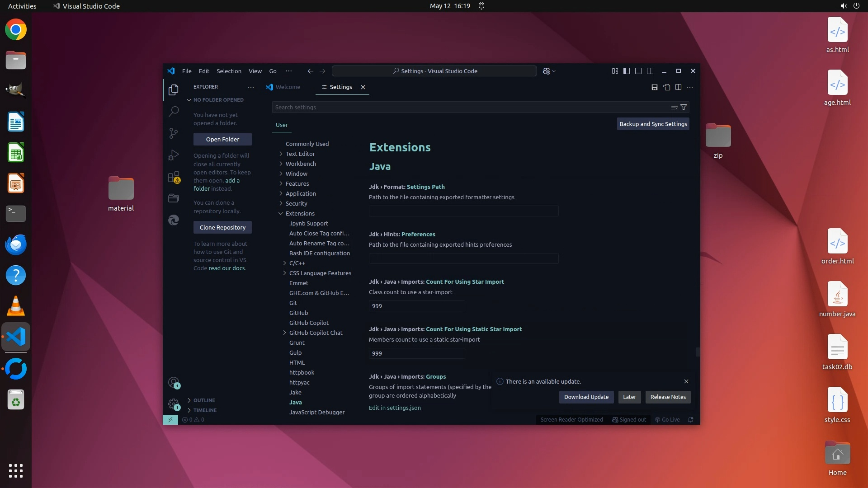Expand the OUTLINE section in Explorer
Screen dimensions: 868x488
pyautogui.click(x=204, y=400)
